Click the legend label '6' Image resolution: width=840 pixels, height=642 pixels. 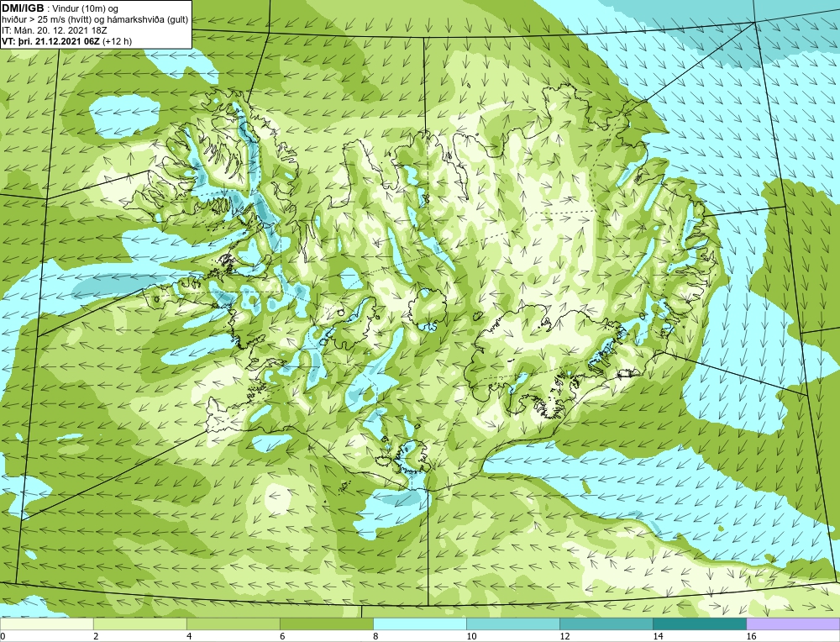coord(282,636)
